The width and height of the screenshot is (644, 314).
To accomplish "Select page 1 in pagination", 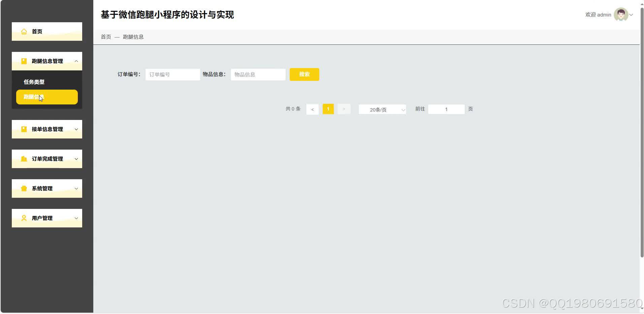I will click(x=328, y=109).
